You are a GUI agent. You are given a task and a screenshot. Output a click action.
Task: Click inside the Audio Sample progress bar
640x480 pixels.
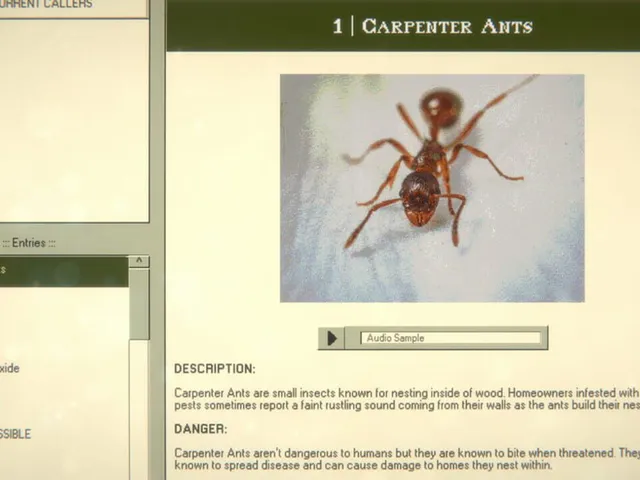click(x=451, y=338)
